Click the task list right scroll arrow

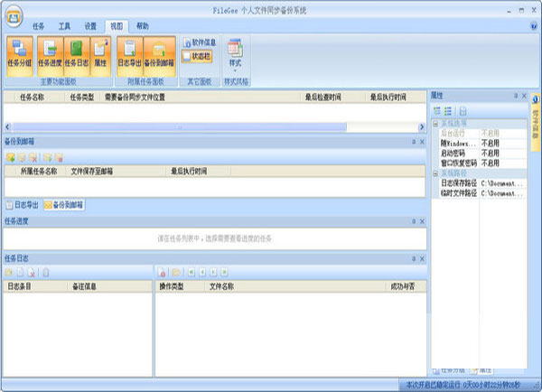coord(422,127)
